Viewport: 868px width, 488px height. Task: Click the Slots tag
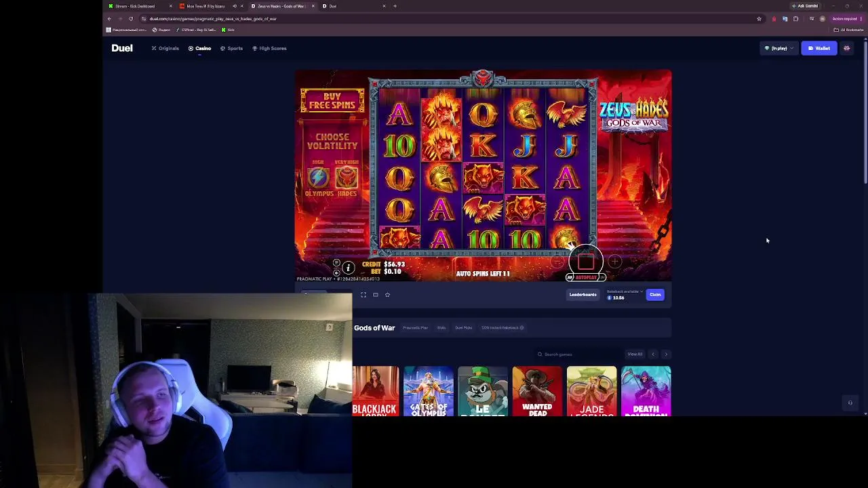[441, 328]
